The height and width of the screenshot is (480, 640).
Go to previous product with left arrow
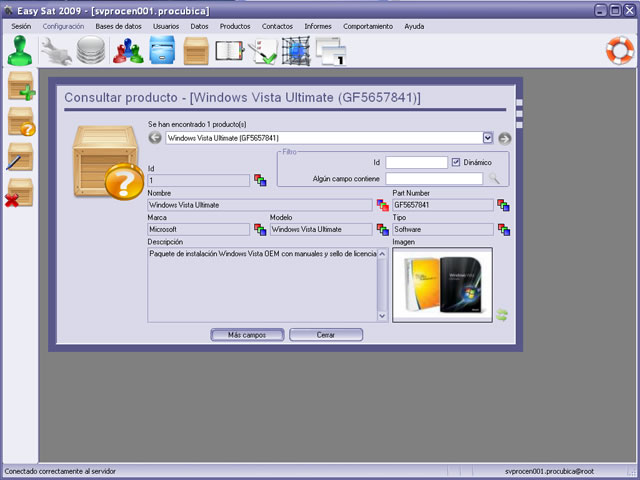pyautogui.click(x=155, y=138)
